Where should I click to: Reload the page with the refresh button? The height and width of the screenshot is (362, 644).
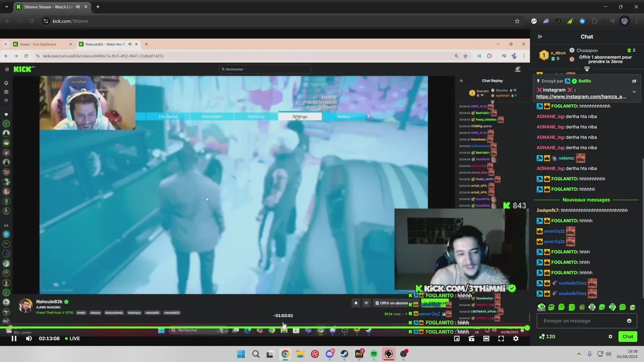[x=31, y=21]
